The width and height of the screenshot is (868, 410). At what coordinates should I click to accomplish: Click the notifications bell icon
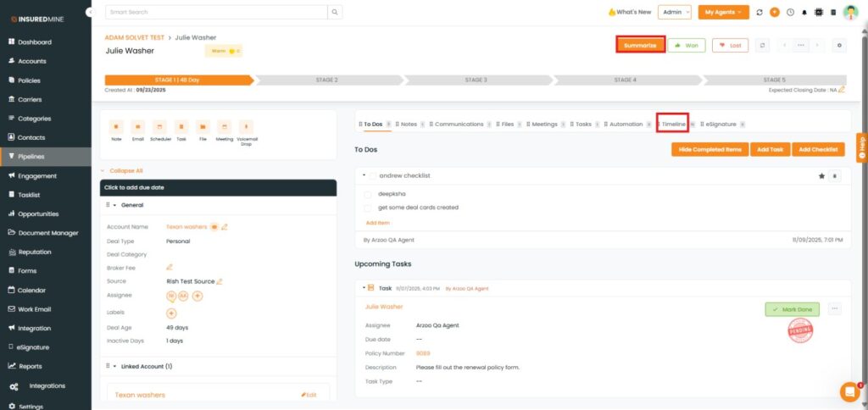click(804, 13)
